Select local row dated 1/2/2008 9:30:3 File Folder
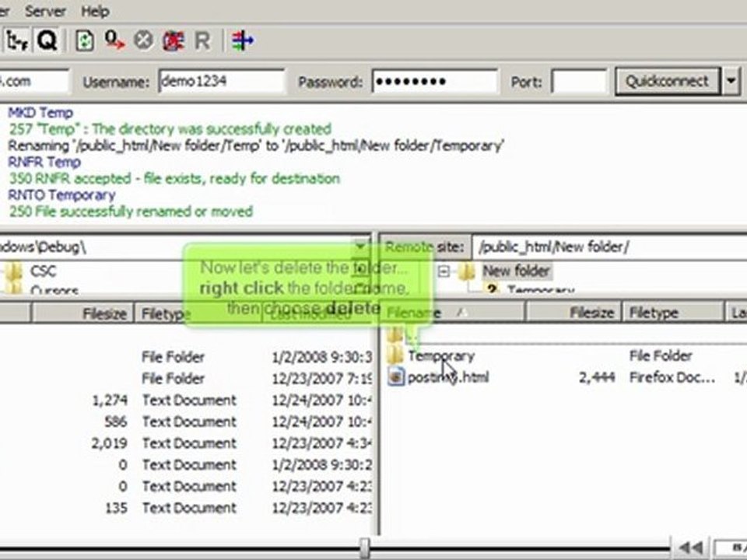The image size is (747, 560). [x=186, y=357]
